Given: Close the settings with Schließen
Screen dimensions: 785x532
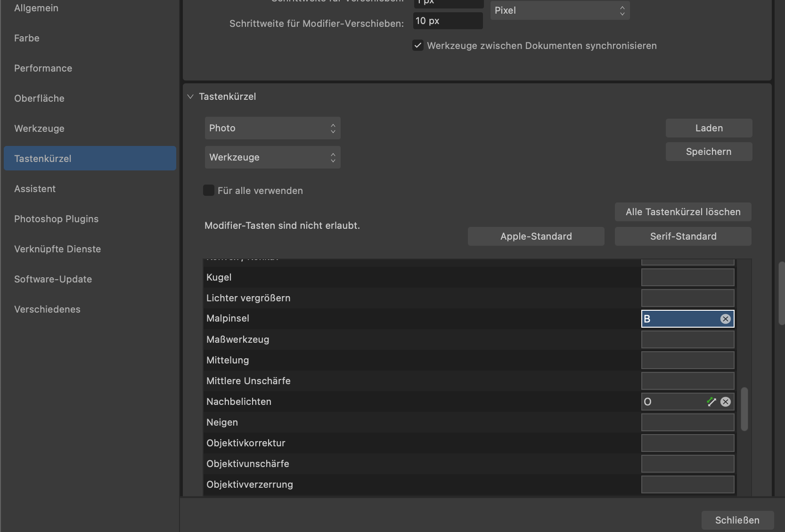Looking at the screenshot, I should click(737, 520).
